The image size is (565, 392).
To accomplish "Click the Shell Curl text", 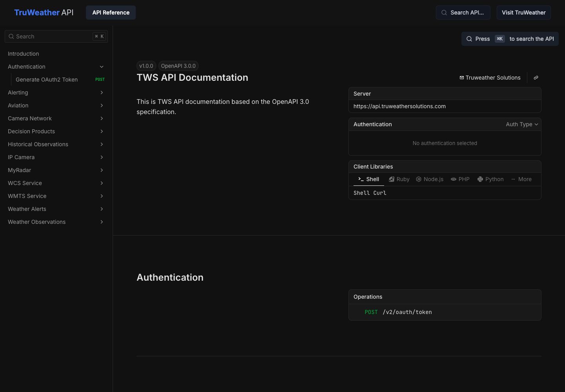I will click(x=370, y=193).
